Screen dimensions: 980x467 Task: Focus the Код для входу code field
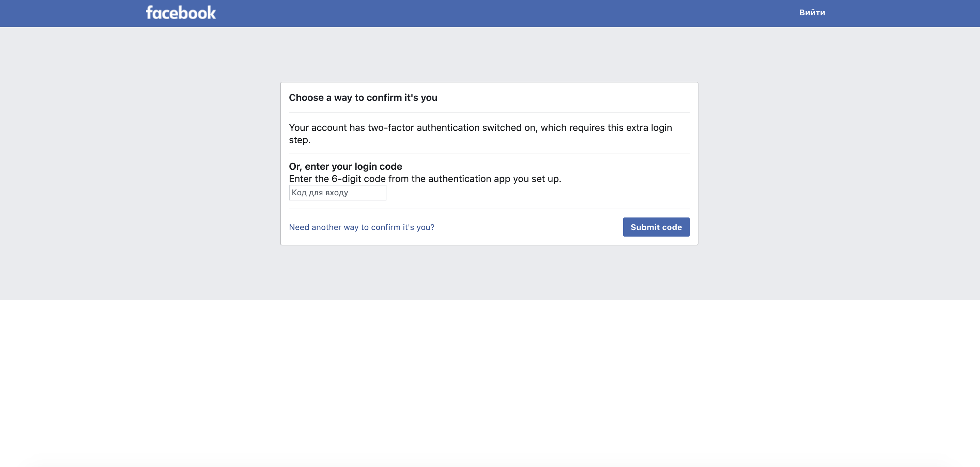[337, 193]
